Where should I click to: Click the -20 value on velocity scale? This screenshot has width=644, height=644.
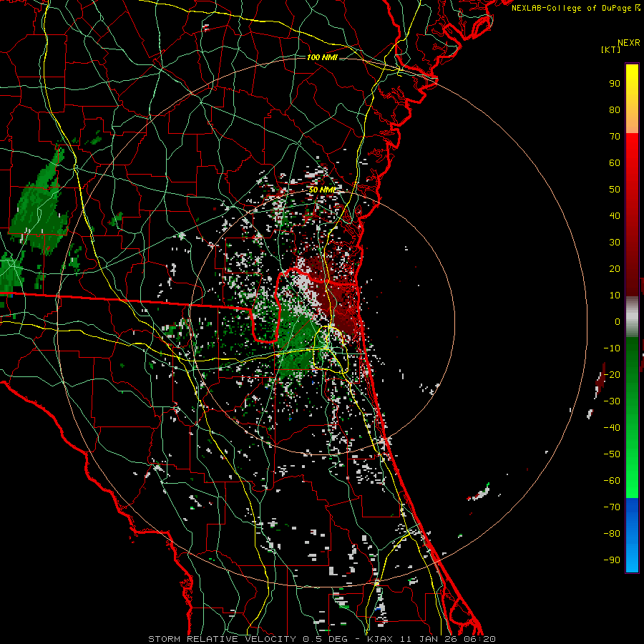pos(612,375)
